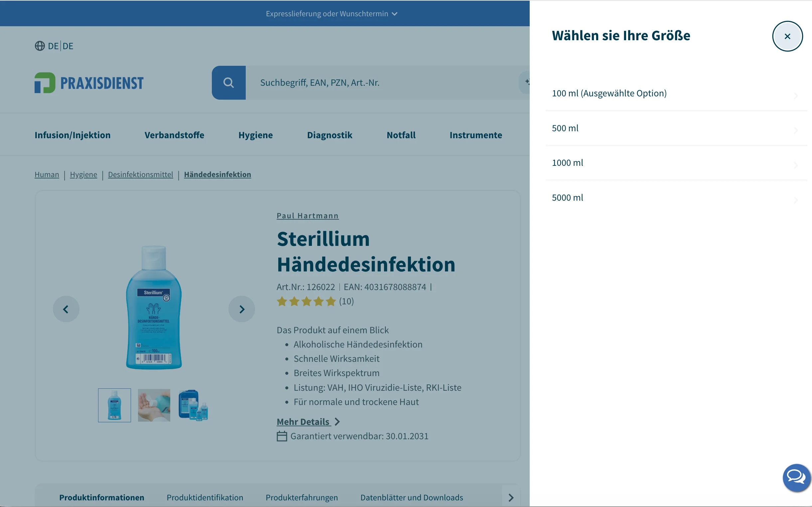The height and width of the screenshot is (507, 812).
Task: Open Verbandstoffe menu
Action: coord(174,135)
